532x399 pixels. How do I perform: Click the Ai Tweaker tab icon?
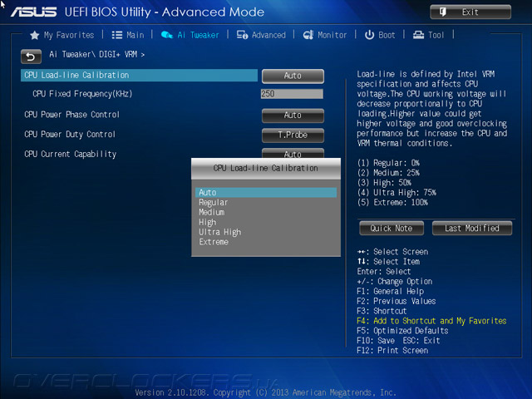(x=166, y=35)
